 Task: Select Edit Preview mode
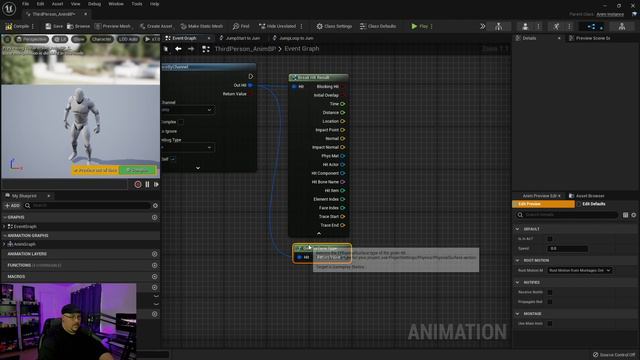coord(543,204)
